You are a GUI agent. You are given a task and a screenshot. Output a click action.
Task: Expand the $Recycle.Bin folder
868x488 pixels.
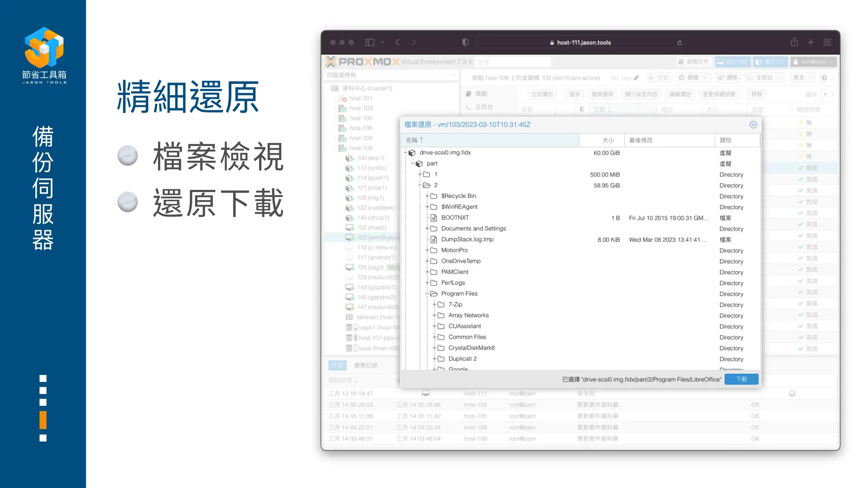(427, 196)
